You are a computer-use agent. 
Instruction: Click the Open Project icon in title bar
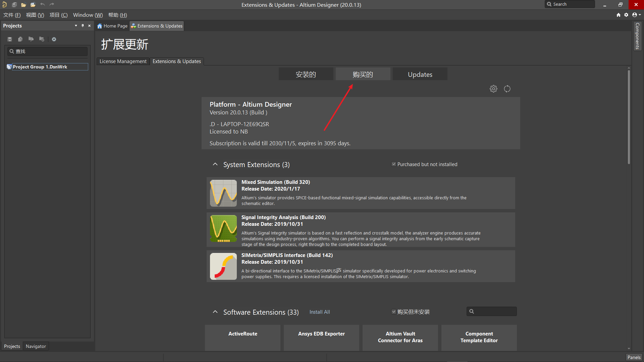(33, 5)
